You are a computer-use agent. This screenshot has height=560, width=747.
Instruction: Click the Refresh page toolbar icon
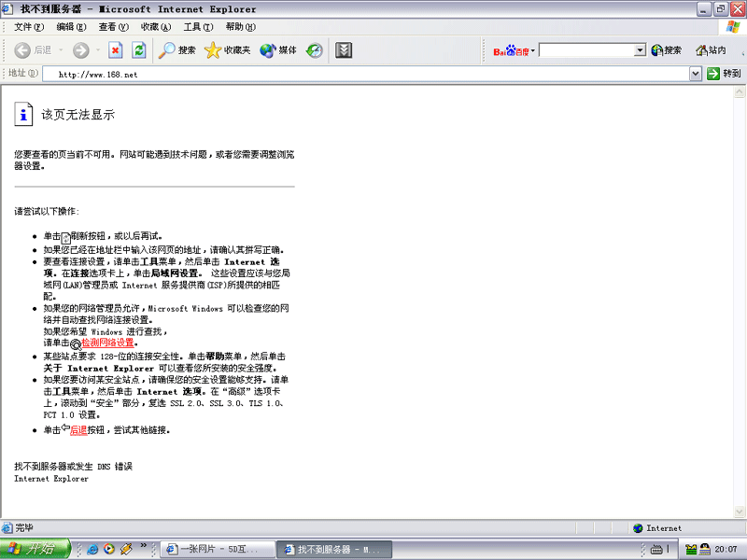(x=139, y=50)
